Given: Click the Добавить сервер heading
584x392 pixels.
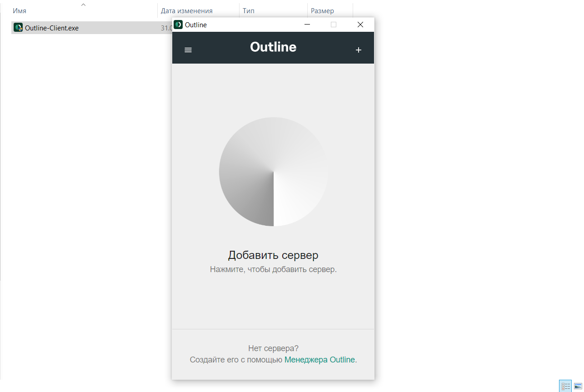Looking at the screenshot, I should coord(273,255).
